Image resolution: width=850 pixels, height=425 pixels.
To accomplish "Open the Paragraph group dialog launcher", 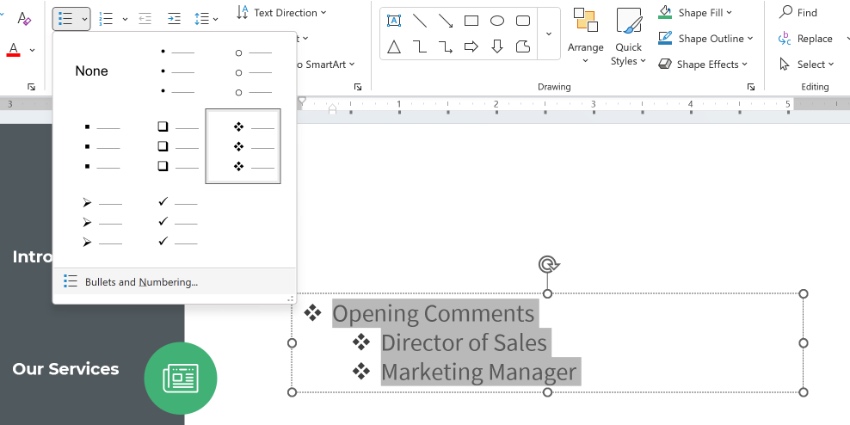I will 357,87.
